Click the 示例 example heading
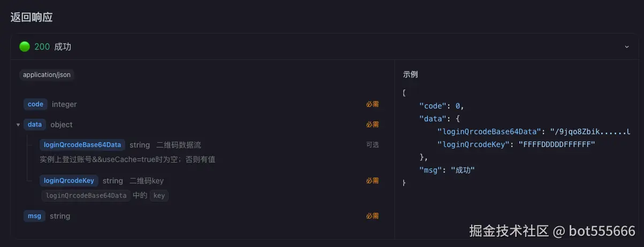 click(410, 75)
